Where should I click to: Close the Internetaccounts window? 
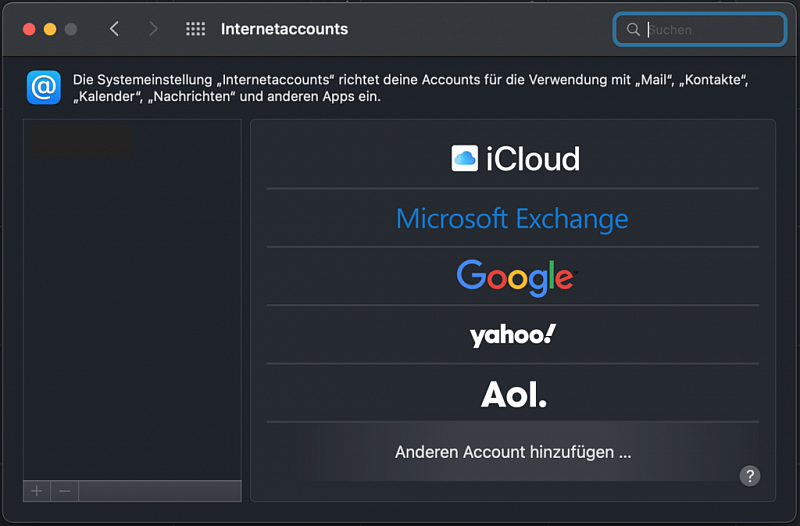[x=29, y=29]
